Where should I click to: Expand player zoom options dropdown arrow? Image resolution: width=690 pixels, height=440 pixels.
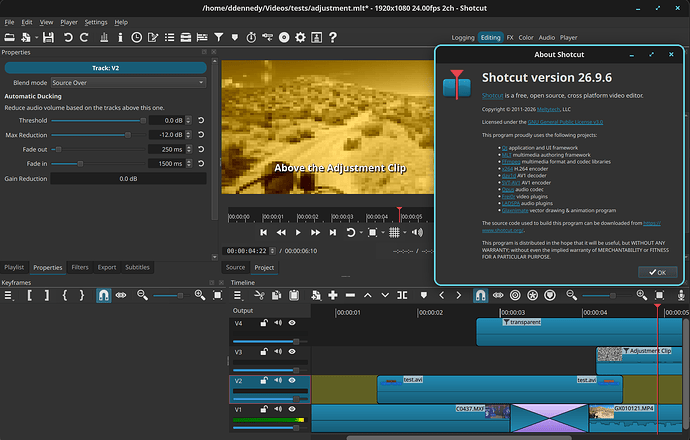383,232
